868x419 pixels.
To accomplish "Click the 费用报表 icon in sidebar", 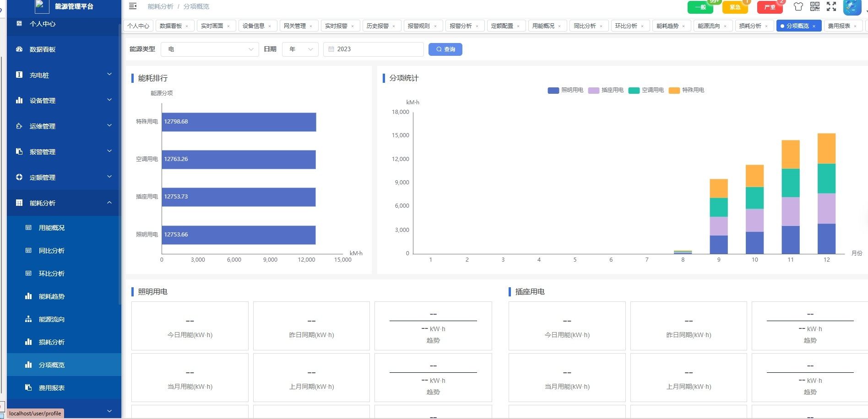I will pyautogui.click(x=28, y=388).
